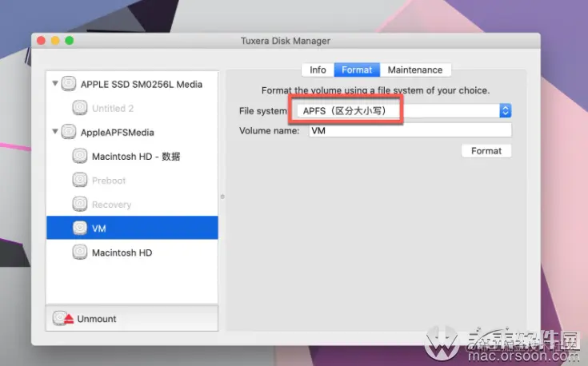Click the AppleAPFSMedia disk icon
Screen dimensions: 588x366
[69, 132]
